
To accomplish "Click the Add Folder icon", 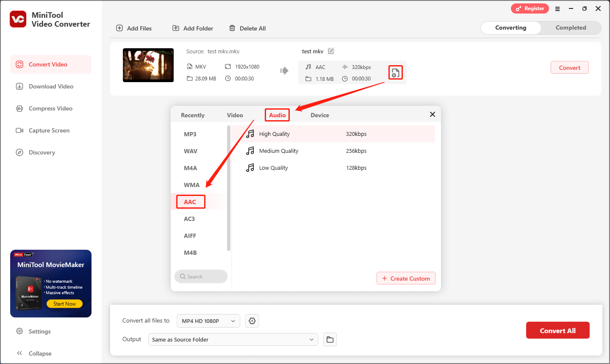I will coord(176,28).
